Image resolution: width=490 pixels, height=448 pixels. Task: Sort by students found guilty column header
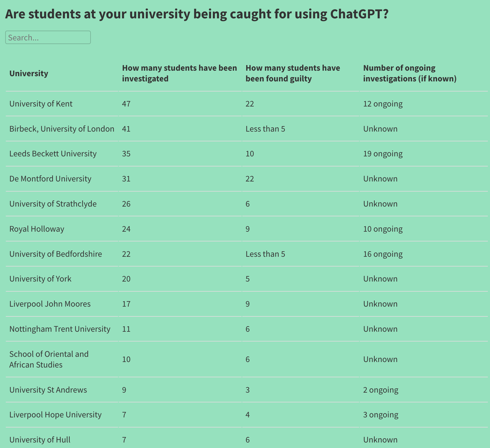[292, 73]
